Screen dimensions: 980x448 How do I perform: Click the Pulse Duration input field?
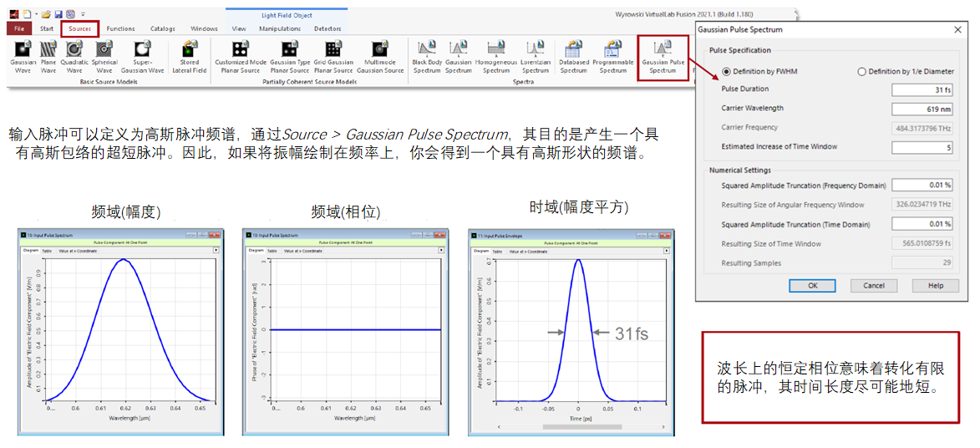coord(922,89)
